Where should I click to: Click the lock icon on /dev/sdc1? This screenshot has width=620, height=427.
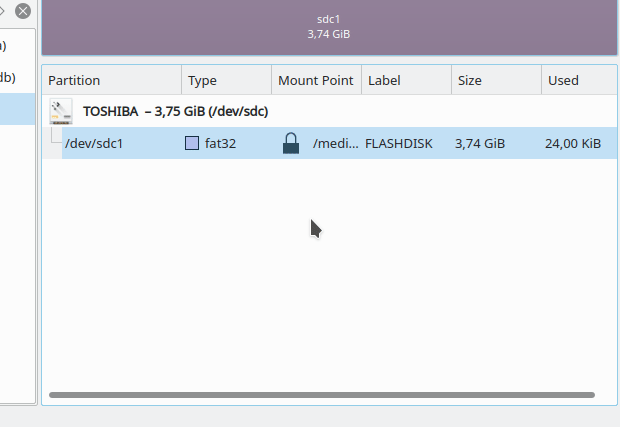(291, 143)
